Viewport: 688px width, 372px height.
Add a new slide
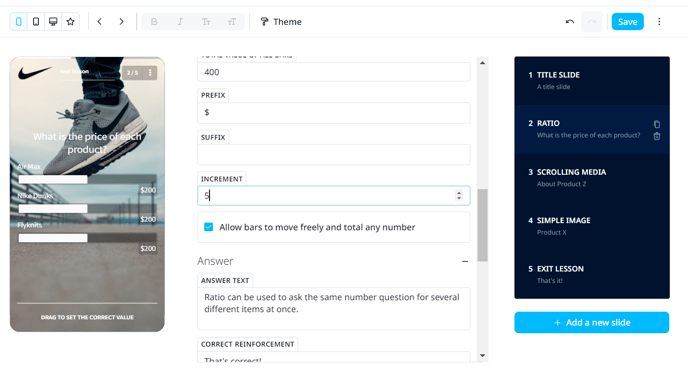(592, 322)
